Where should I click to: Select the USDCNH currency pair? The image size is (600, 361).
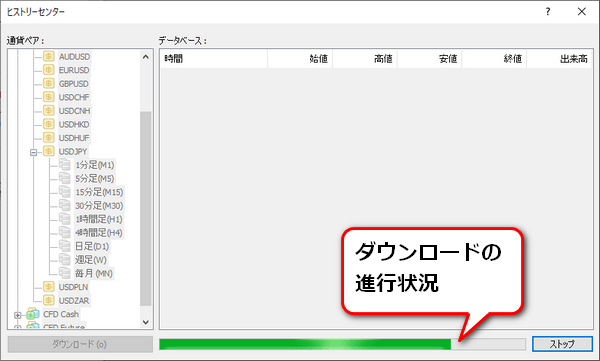click(75, 111)
